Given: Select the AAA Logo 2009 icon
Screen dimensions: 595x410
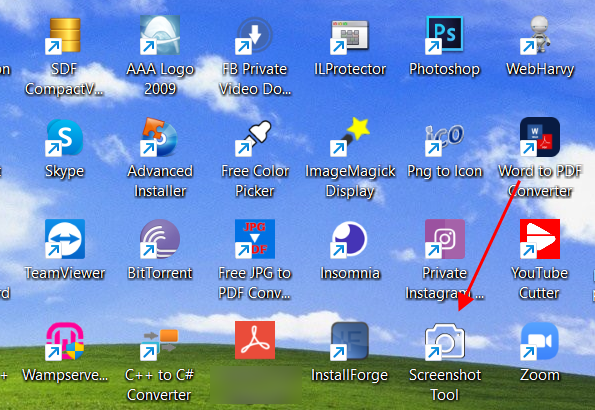Looking at the screenshot, I should (159, 35).
